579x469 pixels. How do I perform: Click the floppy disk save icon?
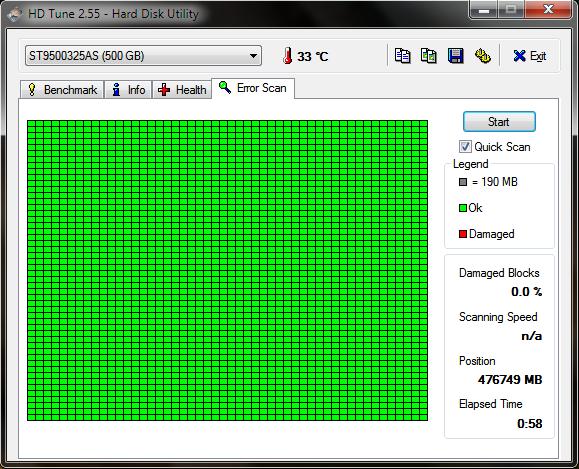point(455,56)
